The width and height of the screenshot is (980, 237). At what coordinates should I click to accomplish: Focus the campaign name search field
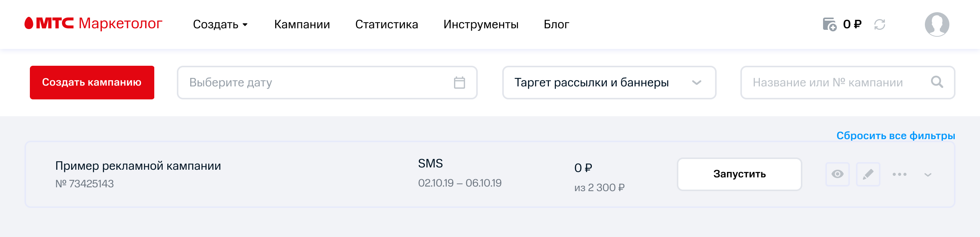pyautogui.click(x=848, y=83)
